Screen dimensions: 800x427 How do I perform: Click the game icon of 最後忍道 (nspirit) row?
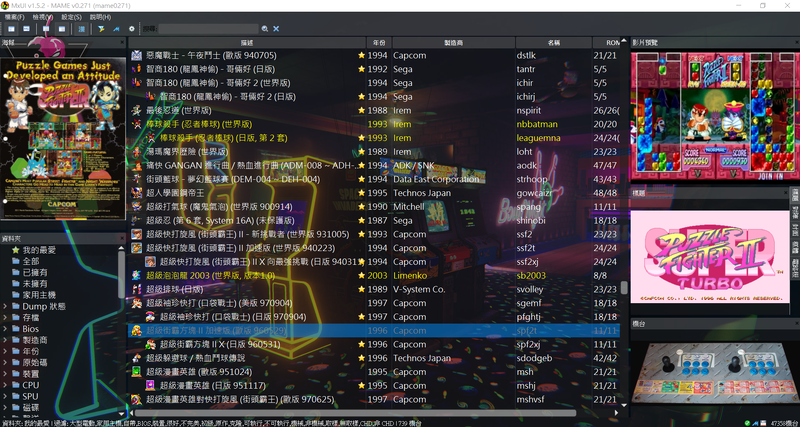coord(136,110)
